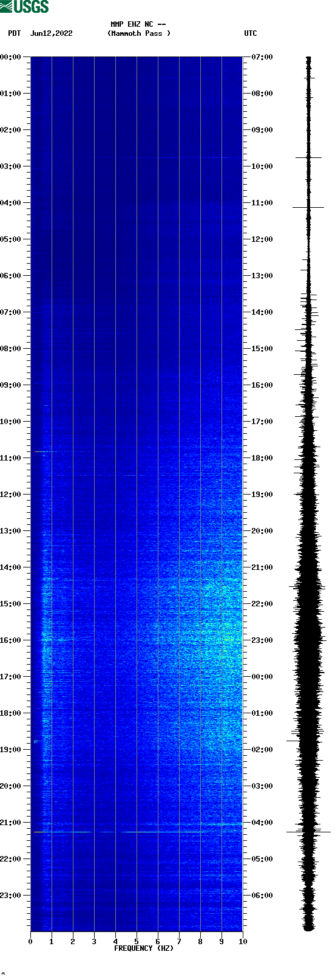Click the bright horizontal spectrogram streak after 21:00 PDT
Screen dimensions: 335x980
(x=138, y=832)
